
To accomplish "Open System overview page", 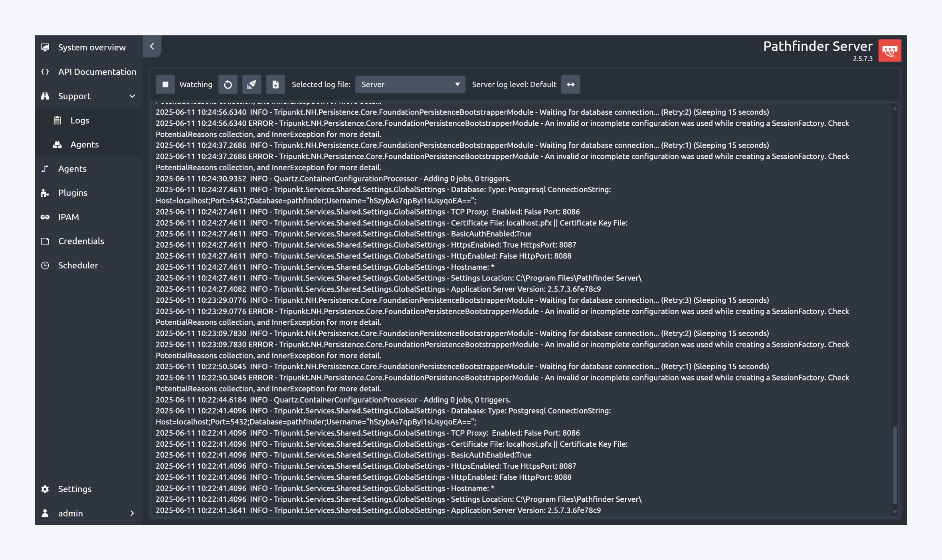I will point(92,47).
